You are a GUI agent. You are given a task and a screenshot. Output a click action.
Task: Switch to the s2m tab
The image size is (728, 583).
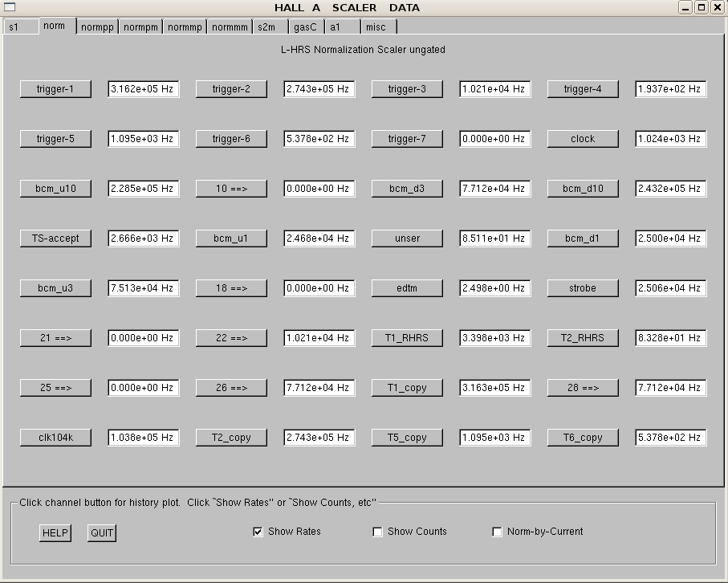[x=270, y=27]
